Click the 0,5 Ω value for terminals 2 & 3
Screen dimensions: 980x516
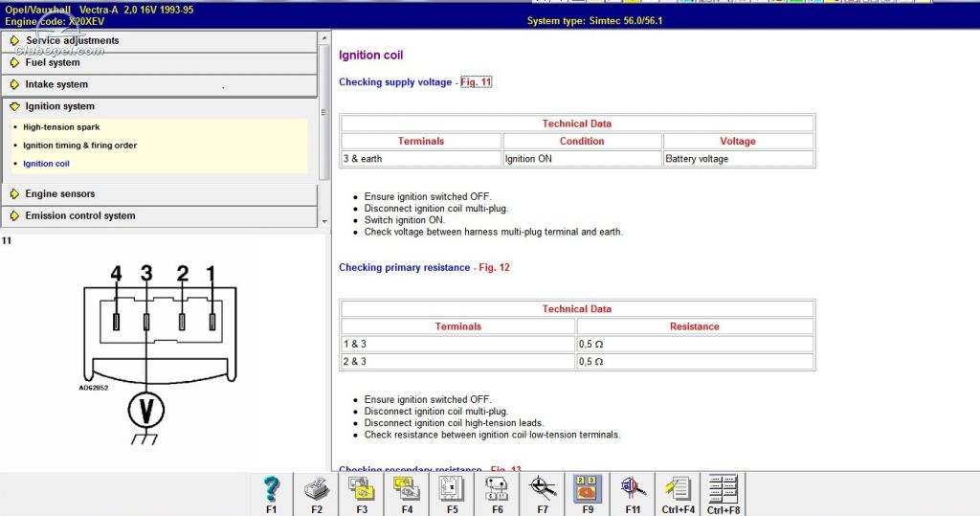coord(695,362)
